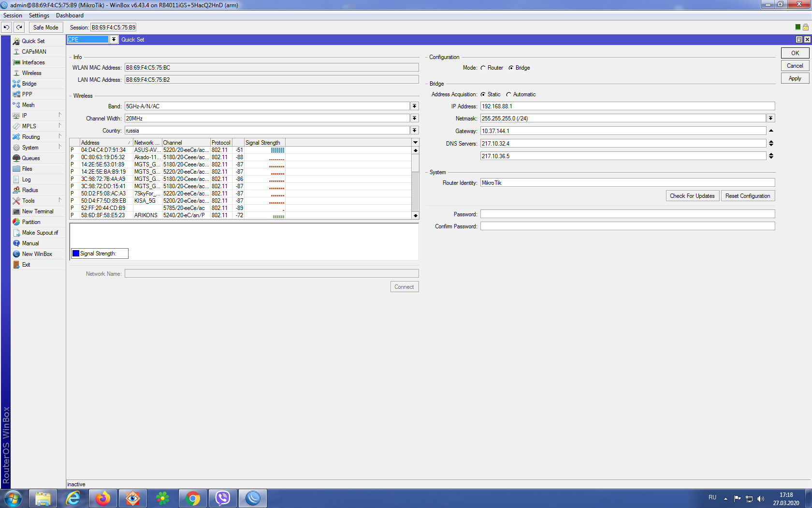Open the Queues sidebar icon
Screen dimensions: 812x508
[16, 158]
